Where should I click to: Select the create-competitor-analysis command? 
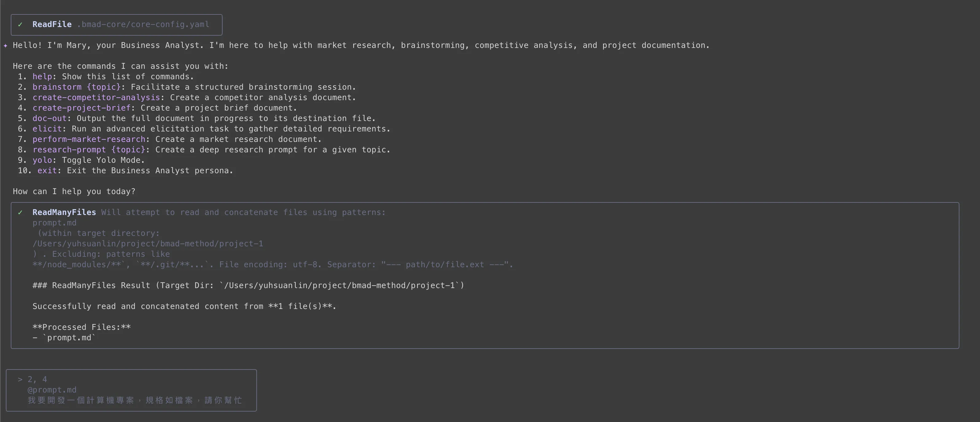point(96,97)
